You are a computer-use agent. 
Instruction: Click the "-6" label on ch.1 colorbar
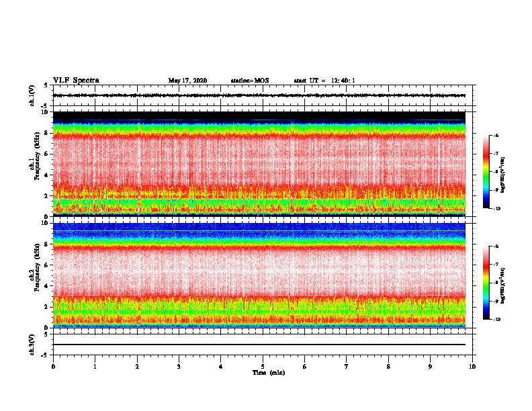pos(496,136)
